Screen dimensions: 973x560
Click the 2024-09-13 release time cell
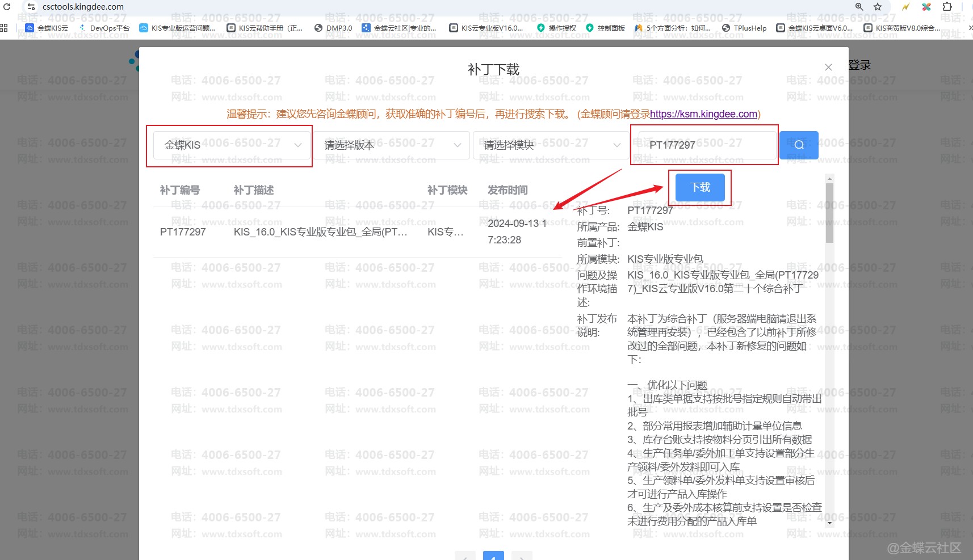click(517, 231)
